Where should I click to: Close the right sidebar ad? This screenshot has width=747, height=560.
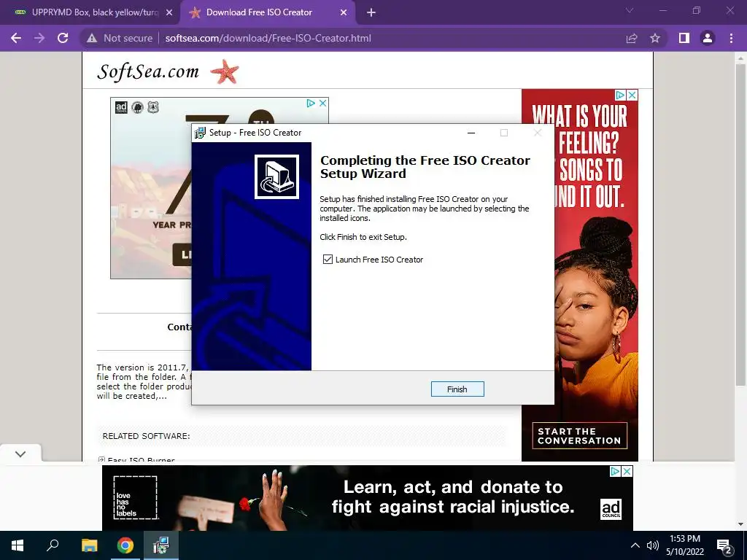[632, 96]
